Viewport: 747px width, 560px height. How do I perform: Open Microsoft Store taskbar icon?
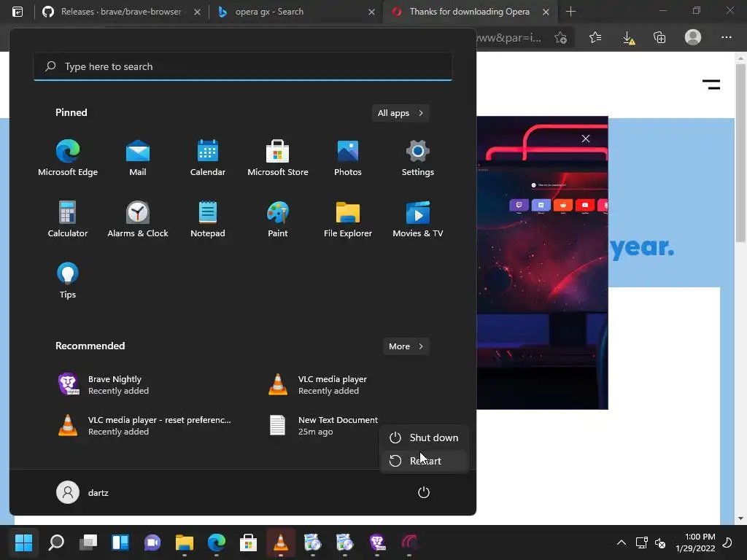point(248,542)
